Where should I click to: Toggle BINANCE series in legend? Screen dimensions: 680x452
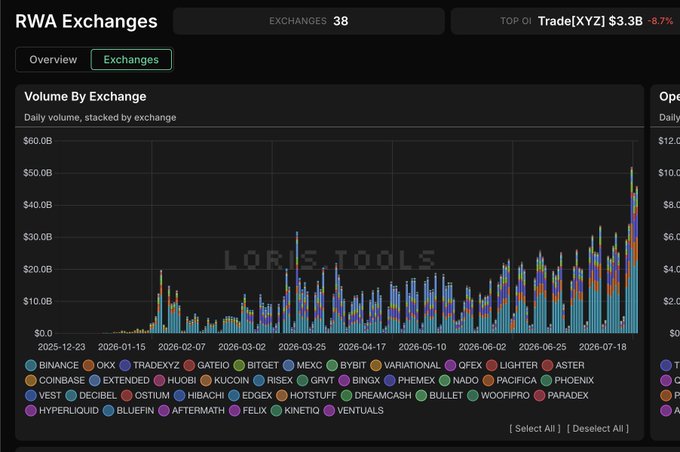(52, 365)
